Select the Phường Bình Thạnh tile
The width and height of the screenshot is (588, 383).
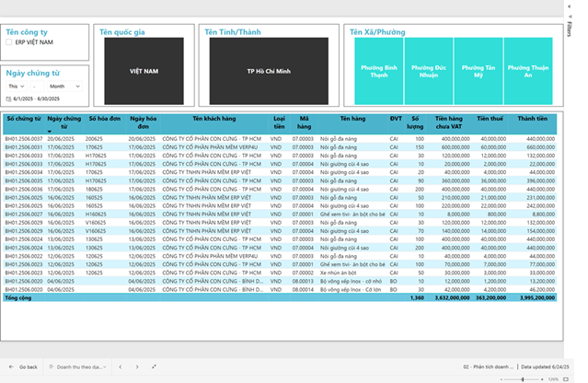point(378,71)
